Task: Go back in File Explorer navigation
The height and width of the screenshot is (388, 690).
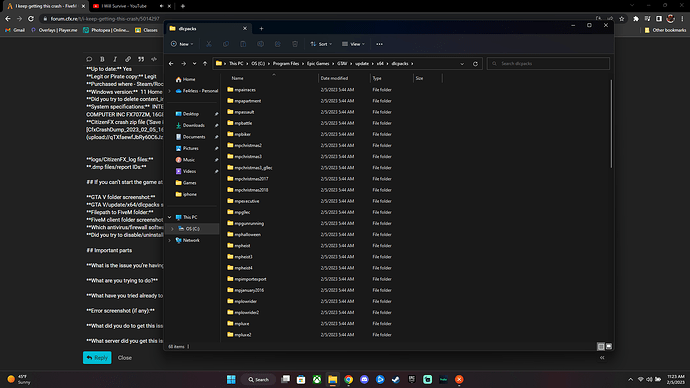Action: click(x=171, y=64)
